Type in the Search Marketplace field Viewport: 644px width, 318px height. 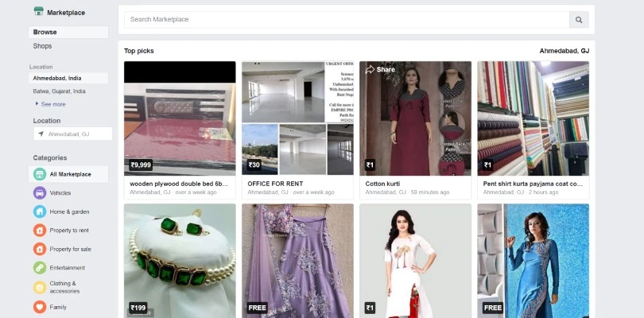(346, 19)
